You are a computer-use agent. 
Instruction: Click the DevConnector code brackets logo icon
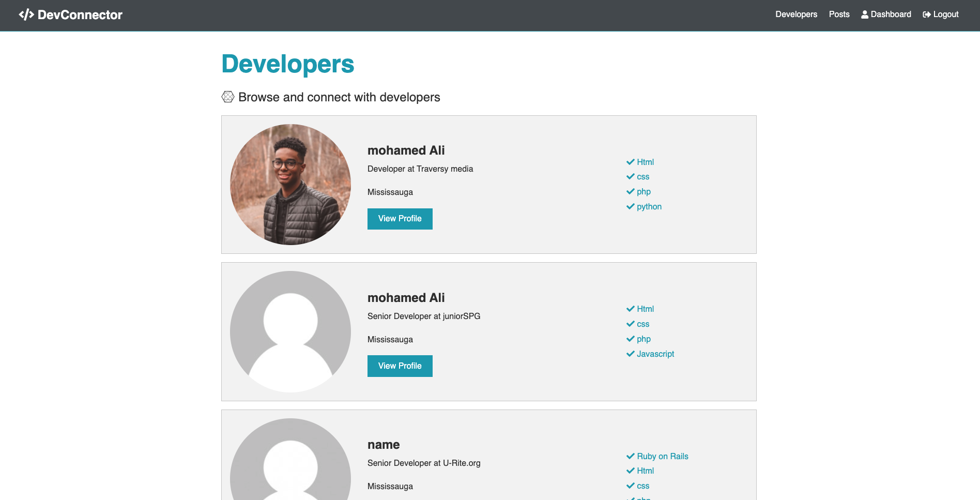click(x=26, y=14)
